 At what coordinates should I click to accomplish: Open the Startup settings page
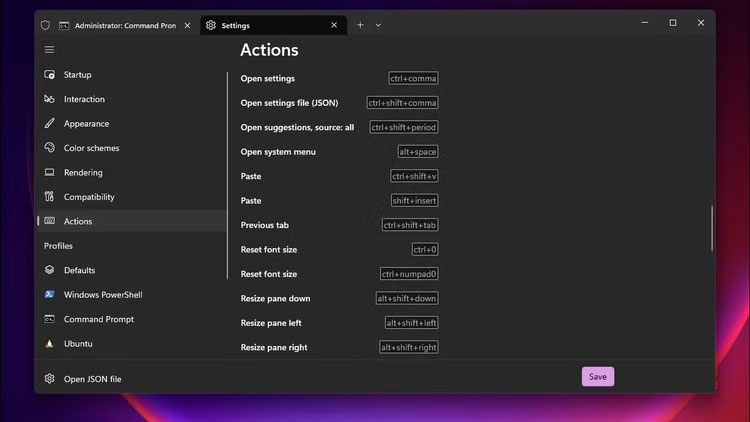point(132,75)
